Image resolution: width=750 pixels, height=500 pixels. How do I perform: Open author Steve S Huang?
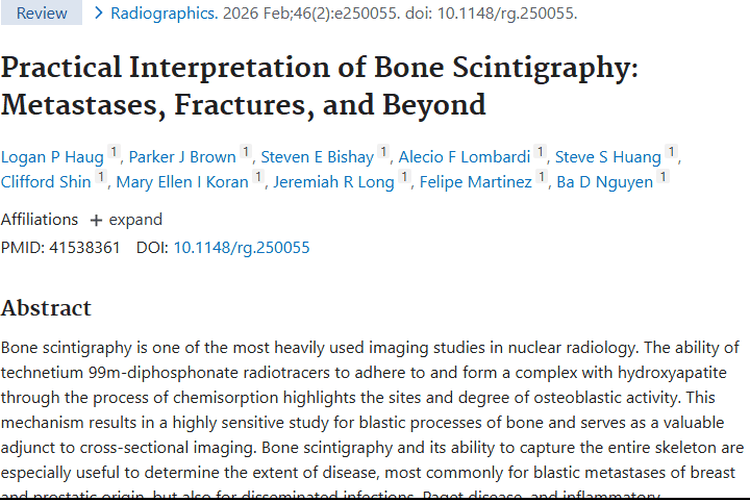pyautogui.click(x=608, y=157)
